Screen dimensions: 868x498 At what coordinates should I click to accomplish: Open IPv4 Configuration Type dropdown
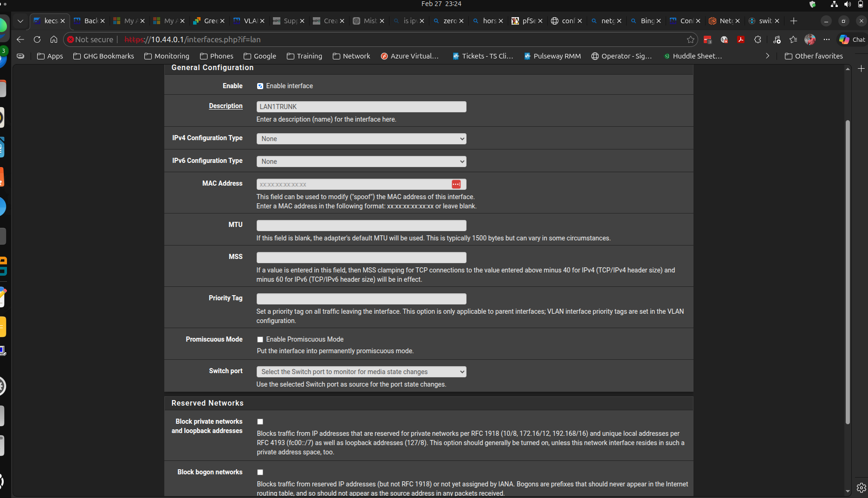tap(361, 139)
